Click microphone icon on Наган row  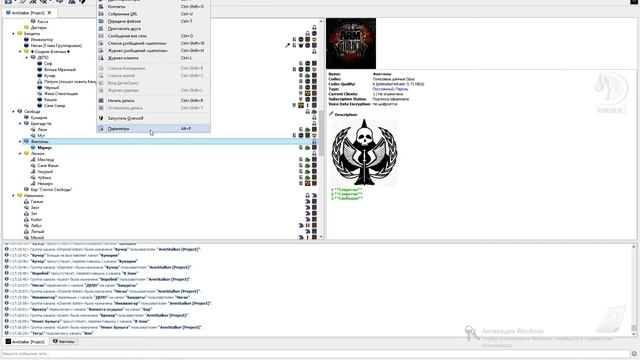click(x=287, y=45)
